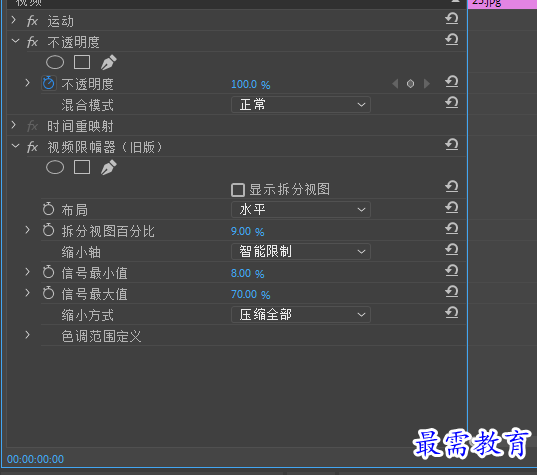Reset the 缩小轴 parameter
Image resolution: width=537 pixels, height=475 pixels.
pyautogui.click(x=452, y=250)
